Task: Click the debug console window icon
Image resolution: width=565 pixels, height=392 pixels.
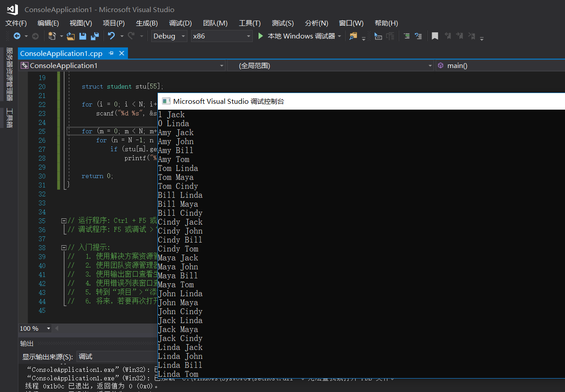Action: click(x=166, y=102)
